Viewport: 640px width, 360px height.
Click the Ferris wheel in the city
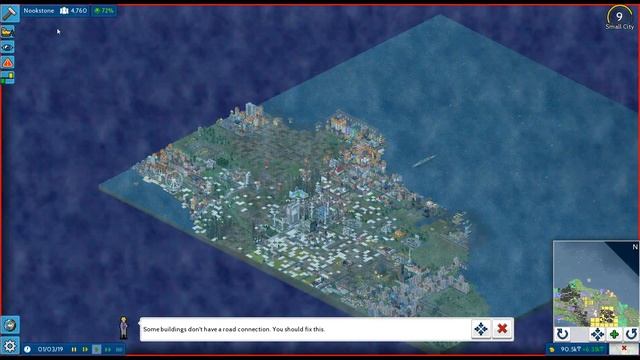(x=173, y=180)
